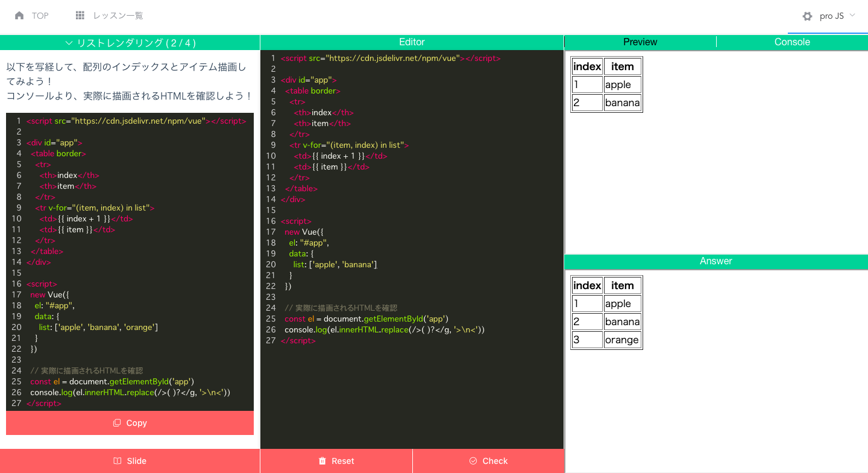Click the trash icon in the Reset button
868x473 pixels.
coord(322,461)
